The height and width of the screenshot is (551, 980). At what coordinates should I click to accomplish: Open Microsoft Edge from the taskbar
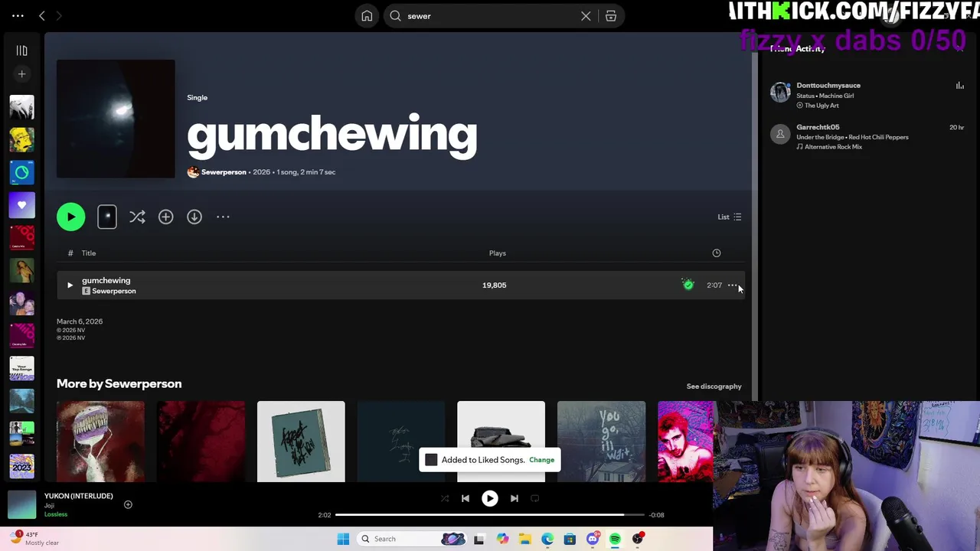pos(547,539)
